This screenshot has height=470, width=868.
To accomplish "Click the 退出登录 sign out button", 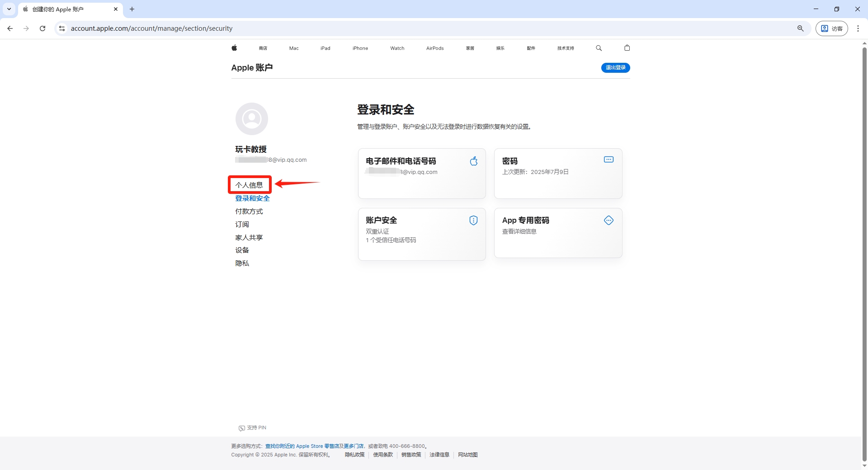I will [615, 68].
